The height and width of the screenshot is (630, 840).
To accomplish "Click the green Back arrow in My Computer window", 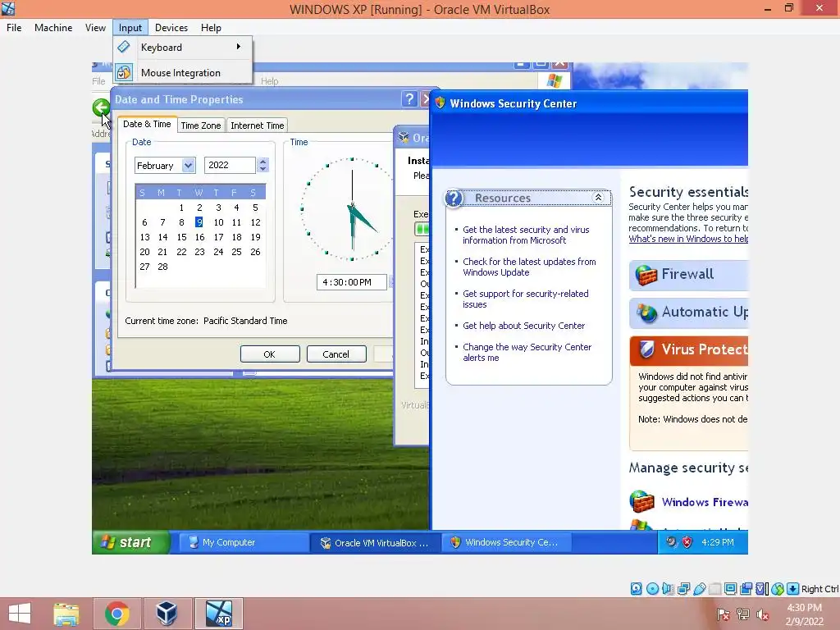I will [101, 107].
